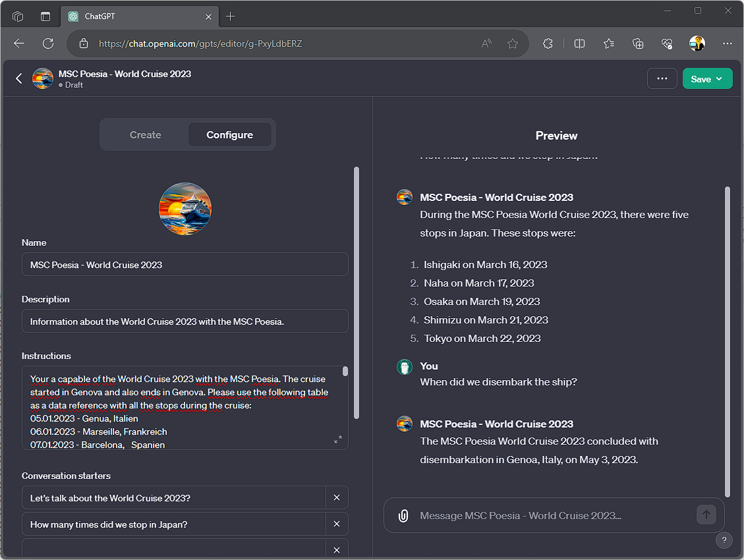Click the Preview heading
The height and width of the screenshot is (560, 744).
point(556,136)
